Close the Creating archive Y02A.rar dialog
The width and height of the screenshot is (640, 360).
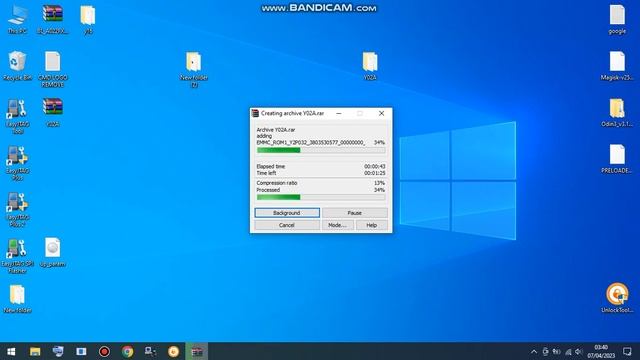click(381, 113)
